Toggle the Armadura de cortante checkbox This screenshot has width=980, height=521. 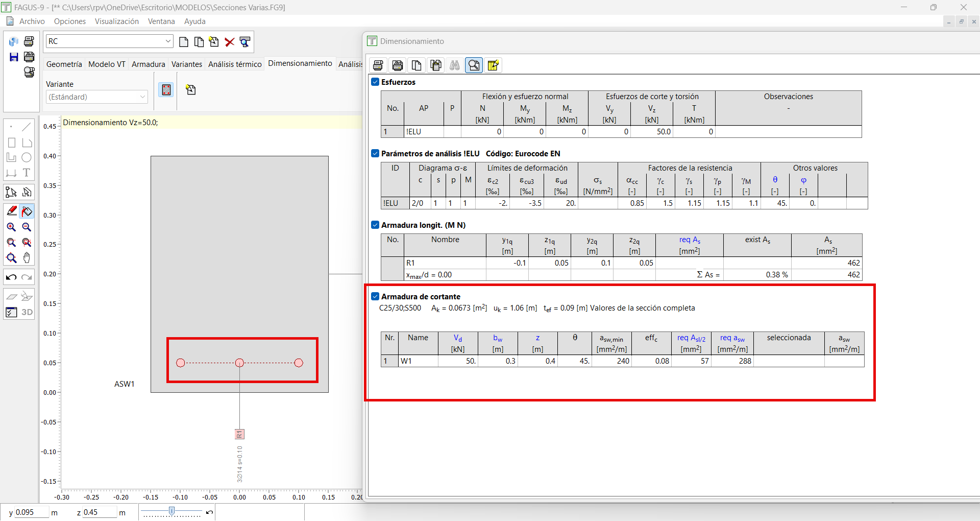(x=375, y=296)
